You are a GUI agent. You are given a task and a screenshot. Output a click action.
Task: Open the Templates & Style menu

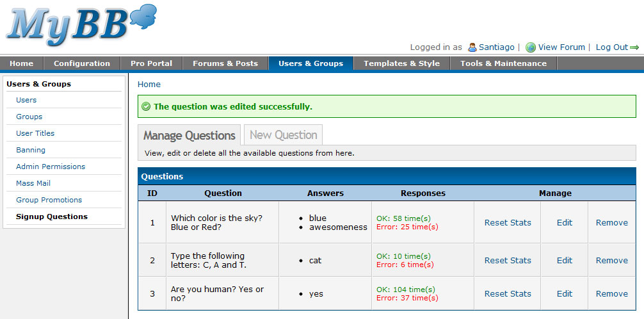[401, 63]
